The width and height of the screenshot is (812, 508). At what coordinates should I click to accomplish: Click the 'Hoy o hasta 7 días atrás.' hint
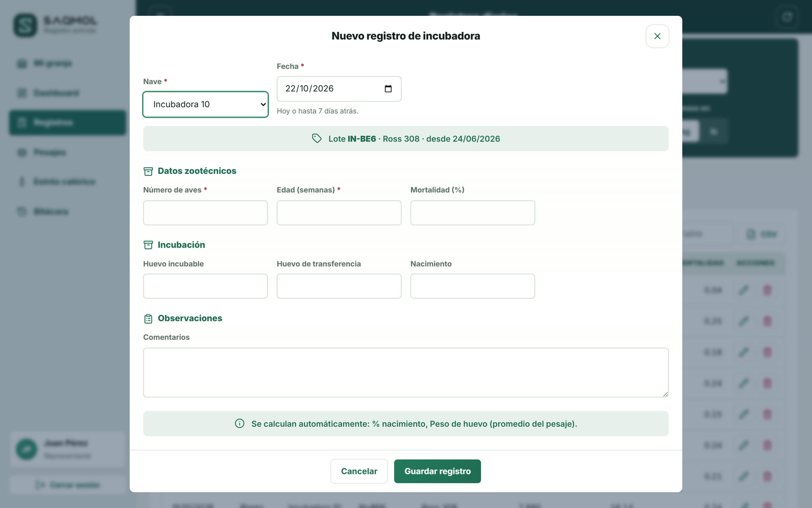pos(318,111)
